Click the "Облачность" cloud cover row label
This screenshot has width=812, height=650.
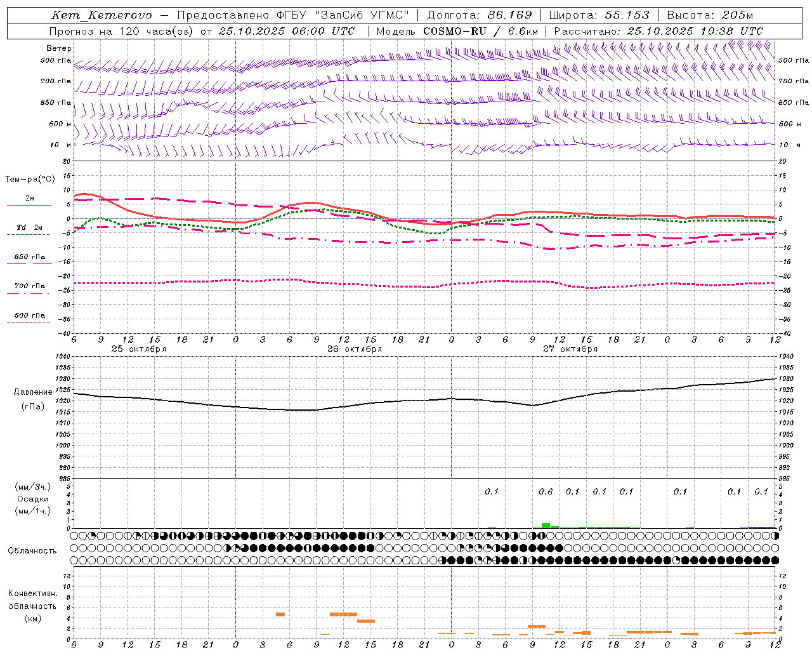coord(32,550)
